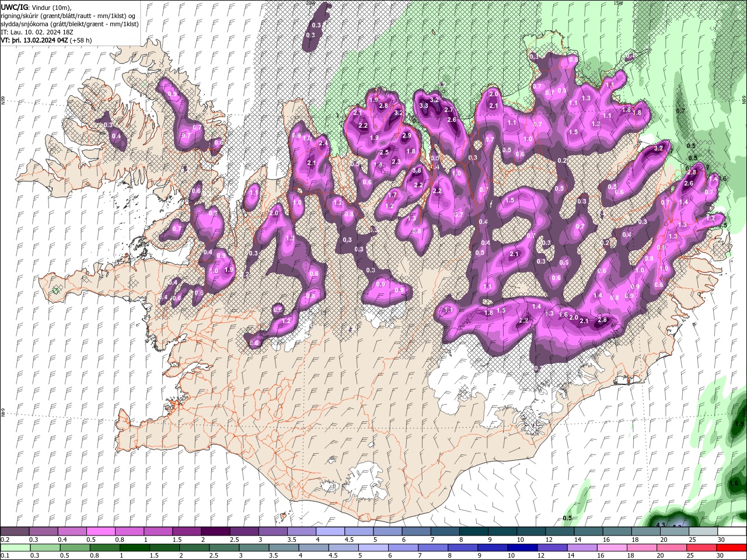Pick the rain legend swatch between 6 and 7
Screen dimensions: 747x560
(x=403, y=548)
